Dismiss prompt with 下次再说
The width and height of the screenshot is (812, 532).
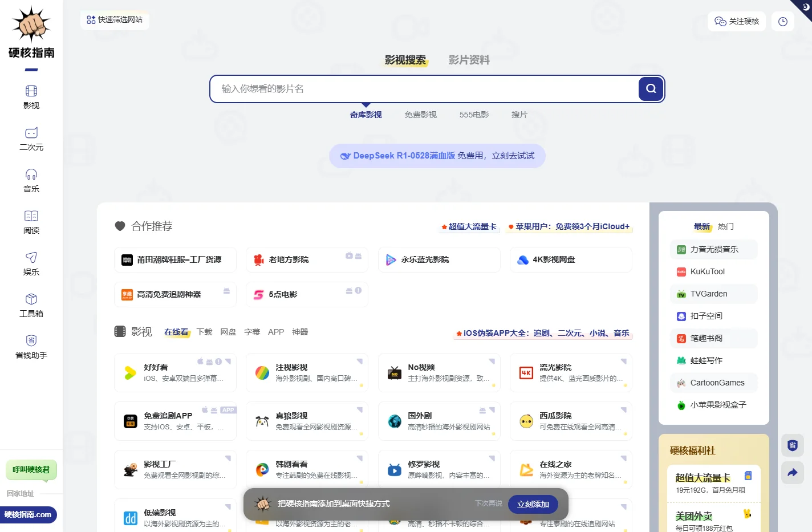tap(489, 503)
